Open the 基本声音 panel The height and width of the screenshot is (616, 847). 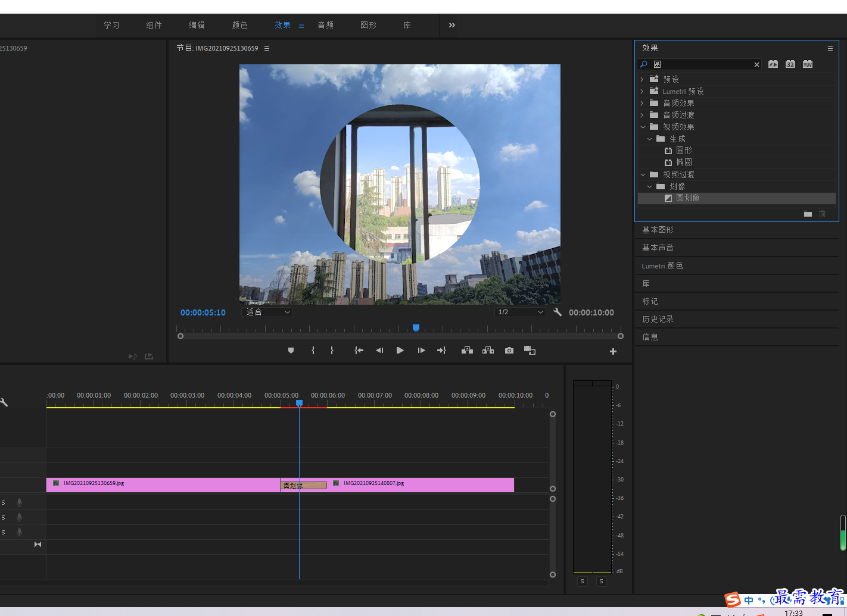coord(658,248)
